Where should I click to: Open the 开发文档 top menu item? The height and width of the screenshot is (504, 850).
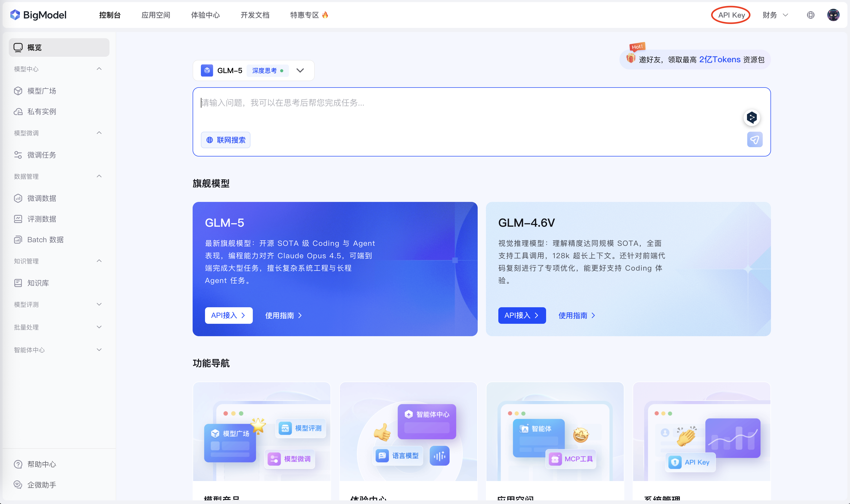point(255,15)
